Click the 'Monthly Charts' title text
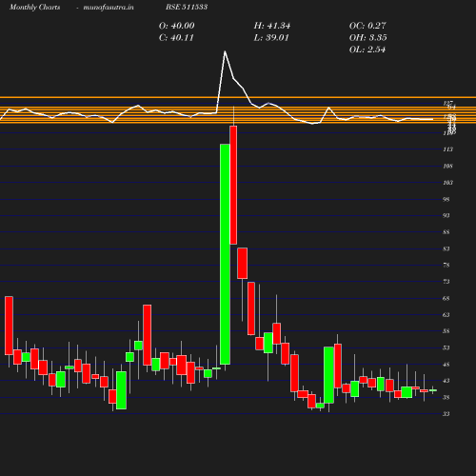 point(34,7)
